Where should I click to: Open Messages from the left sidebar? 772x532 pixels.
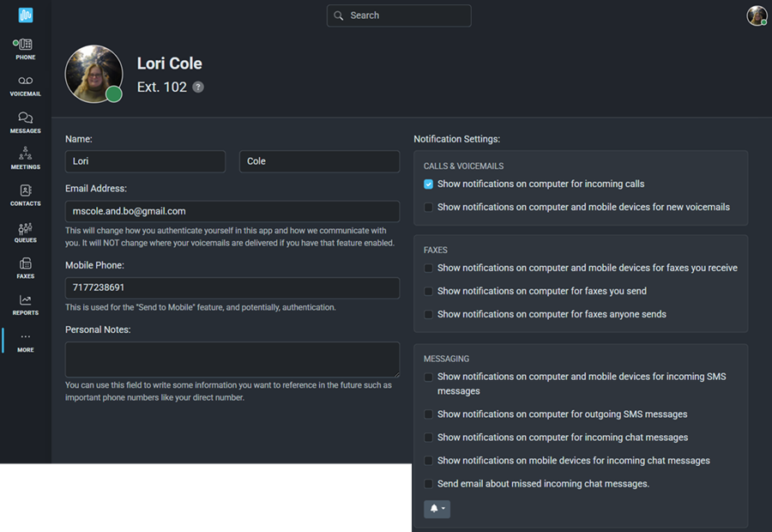point(25,123)
